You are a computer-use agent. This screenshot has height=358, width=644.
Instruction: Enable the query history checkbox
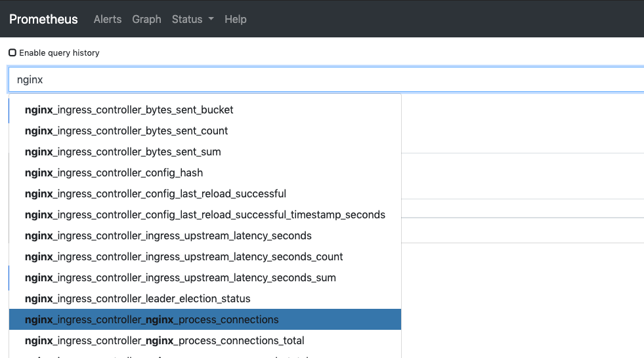coord(12,52)
